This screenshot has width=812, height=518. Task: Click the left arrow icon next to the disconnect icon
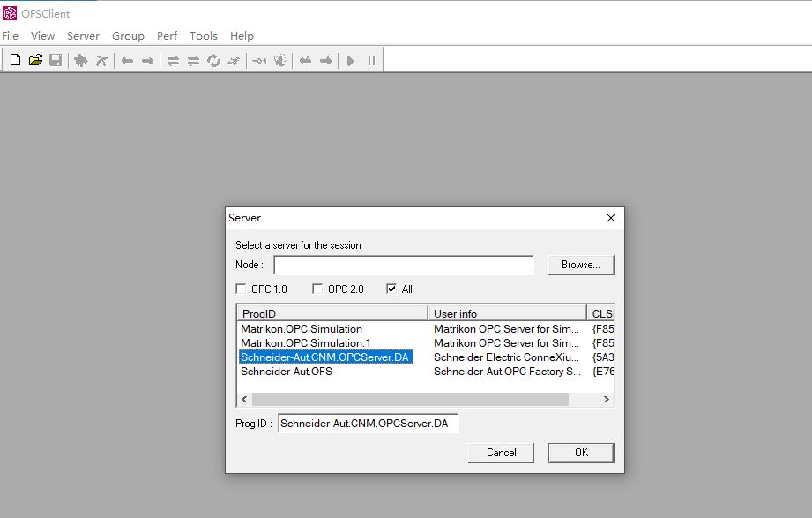click(127, 61)
